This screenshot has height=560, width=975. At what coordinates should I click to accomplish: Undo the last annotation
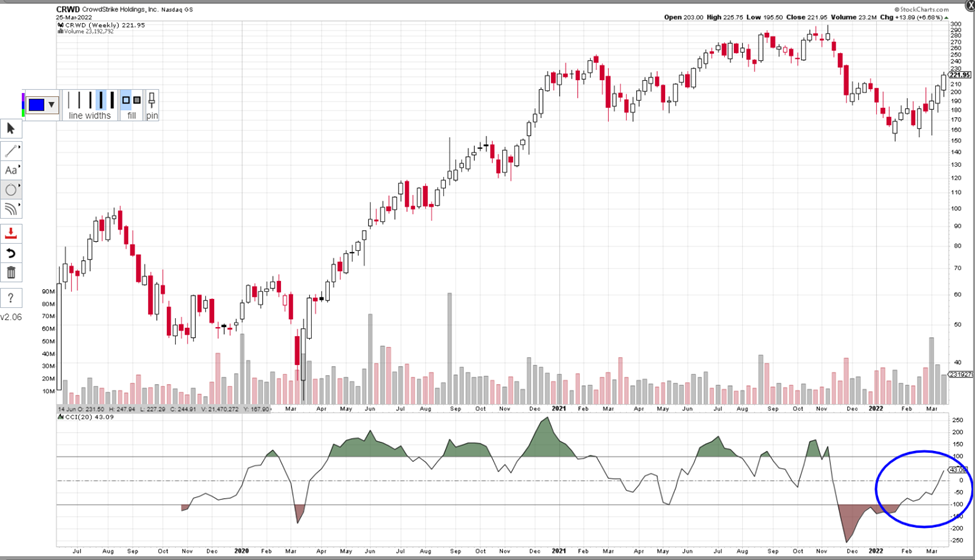pos(11,253)
